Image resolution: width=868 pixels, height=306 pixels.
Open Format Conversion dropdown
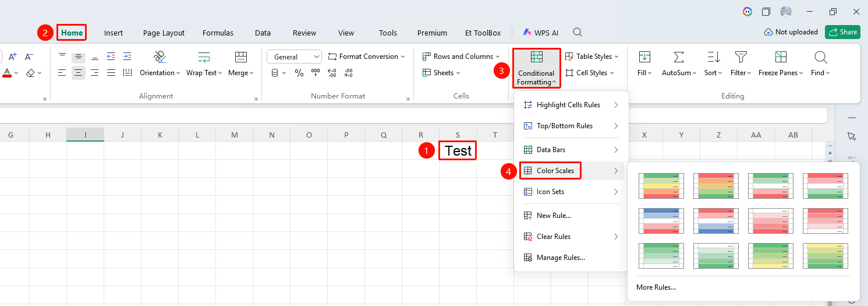click(367, 57)
